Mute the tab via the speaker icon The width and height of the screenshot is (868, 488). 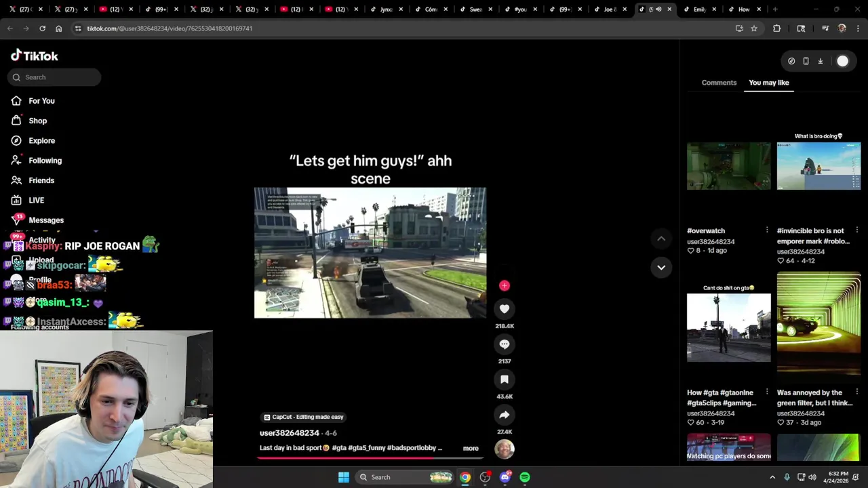[658, 9]
